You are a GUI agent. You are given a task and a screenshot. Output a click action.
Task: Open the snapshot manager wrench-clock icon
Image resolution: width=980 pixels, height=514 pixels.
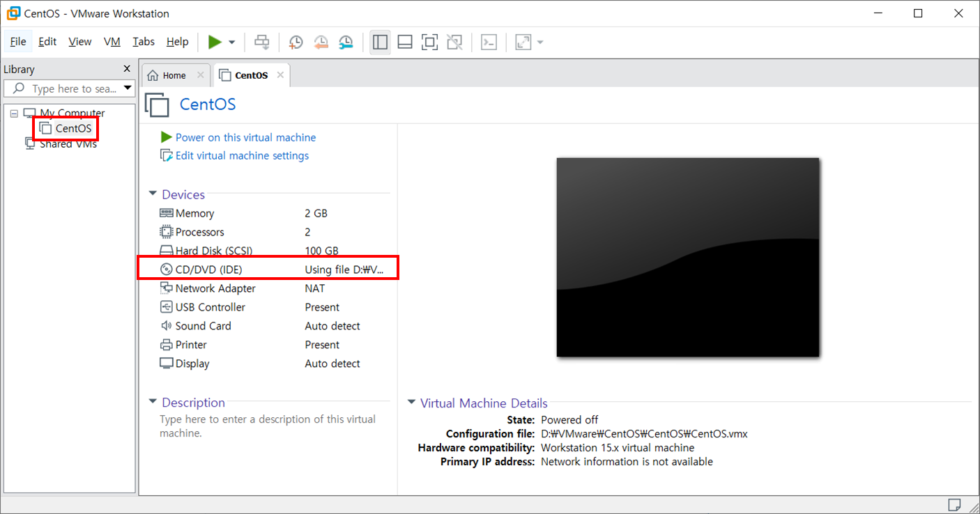346,42
